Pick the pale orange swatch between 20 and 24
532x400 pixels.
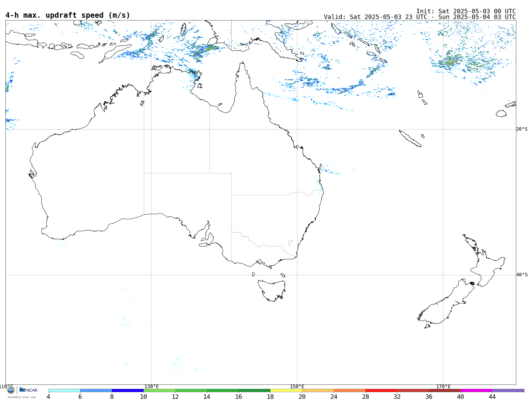(318, 390)
